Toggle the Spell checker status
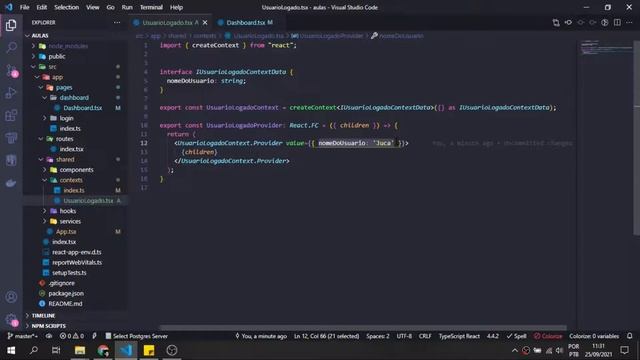Screen dimensions: 640x360 point(516,336)
